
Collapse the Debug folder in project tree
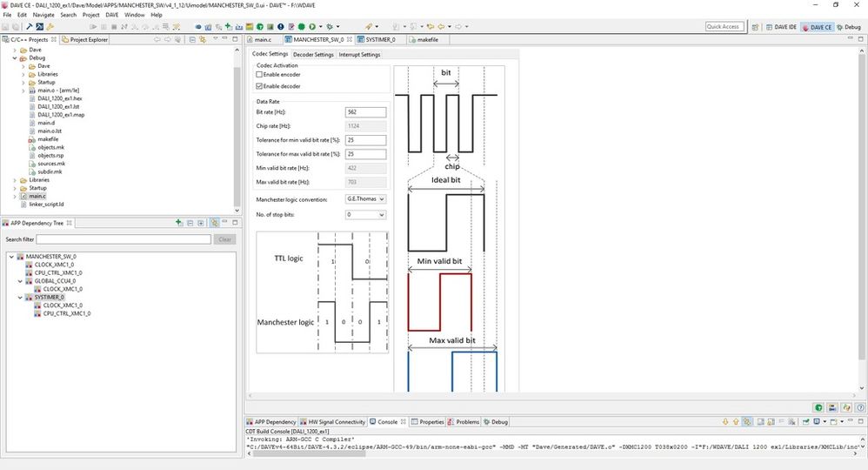pyautogui.click(x=15, y=57)
